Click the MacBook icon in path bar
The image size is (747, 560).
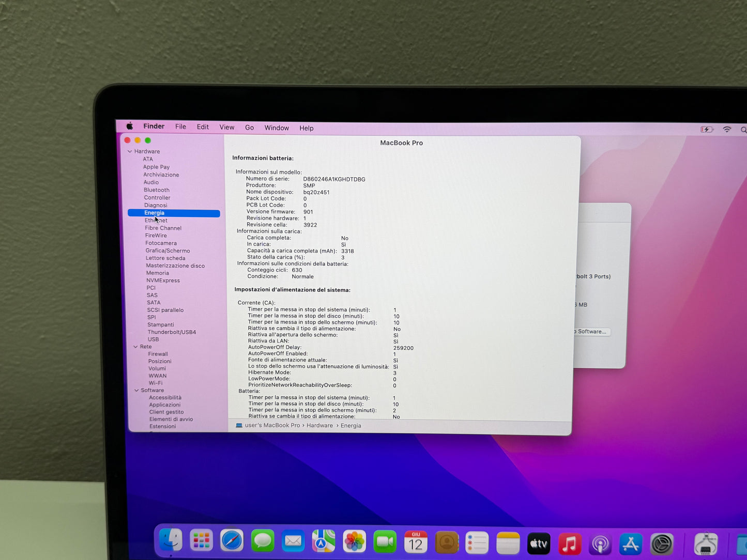point(239,425)
